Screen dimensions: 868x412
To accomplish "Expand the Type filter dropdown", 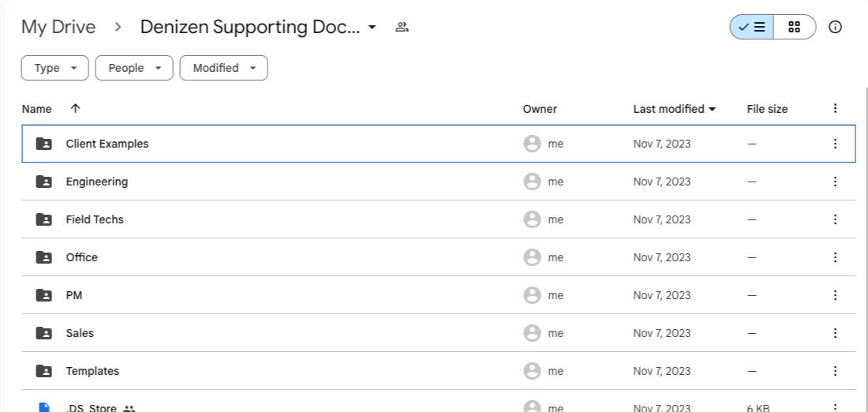I will 54,68.
